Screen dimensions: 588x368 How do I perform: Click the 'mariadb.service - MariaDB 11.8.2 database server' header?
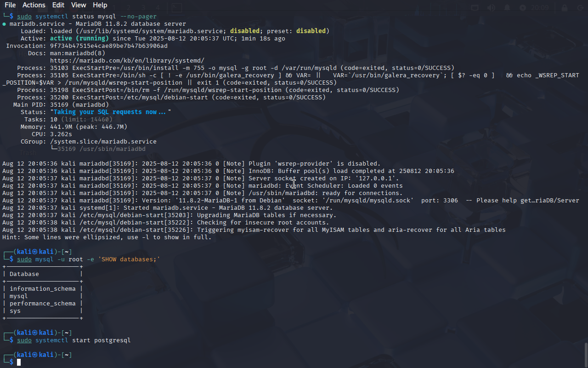(x=94, y=24)
